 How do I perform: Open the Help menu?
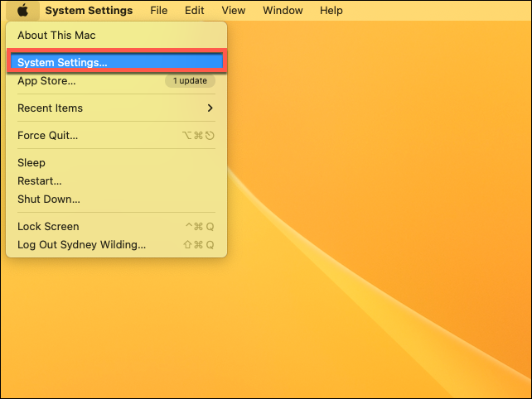(331, 11)
